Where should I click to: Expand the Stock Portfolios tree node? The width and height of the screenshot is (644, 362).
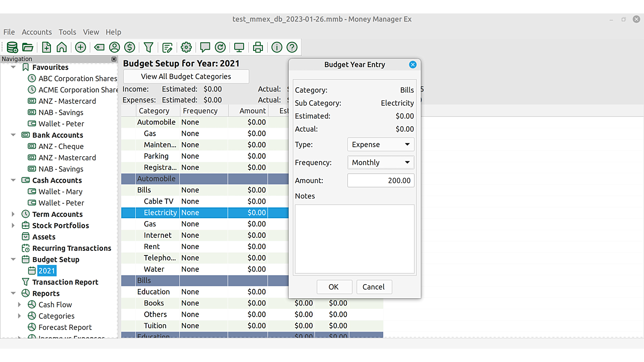[13, 226]
